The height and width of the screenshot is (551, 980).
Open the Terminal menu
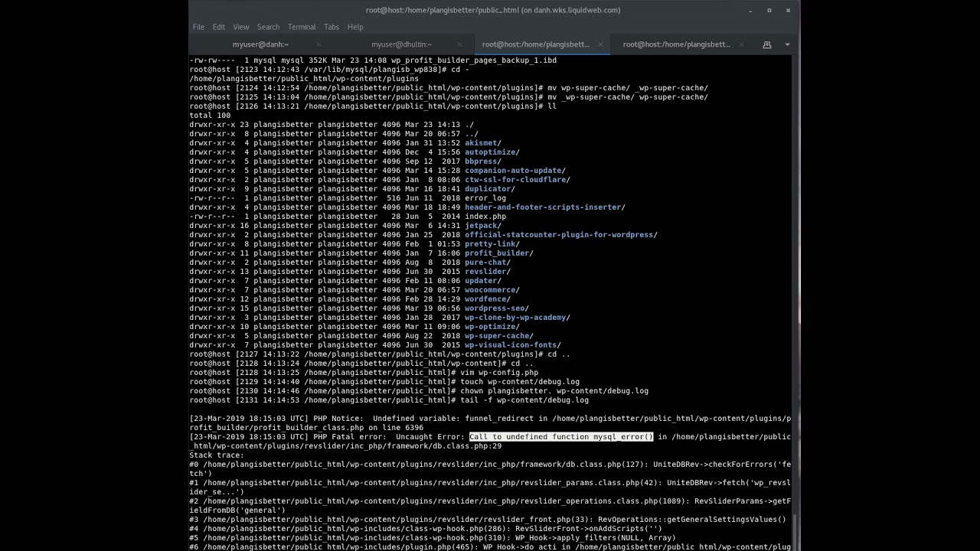coord(302,27)
